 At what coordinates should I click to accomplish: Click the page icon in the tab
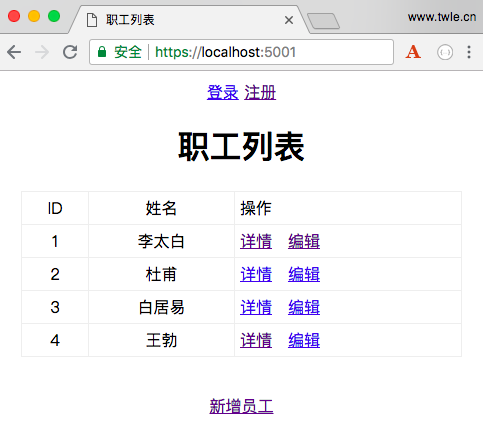pyautogui.click(x=92, y=20)
